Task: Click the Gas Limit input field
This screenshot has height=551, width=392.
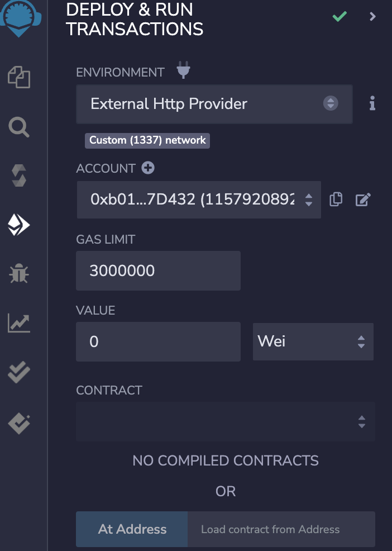Action: click(x=158, y=271)
